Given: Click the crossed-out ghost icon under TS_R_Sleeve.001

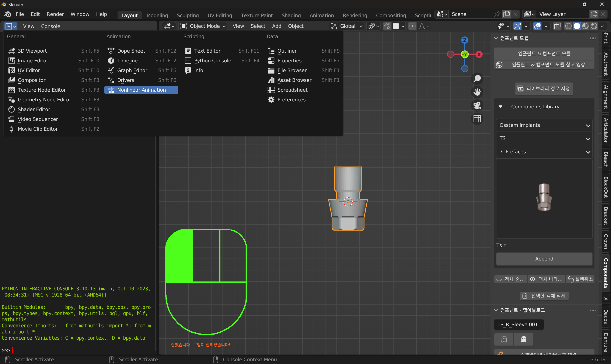Looking at the screenshot, I should (504, 339).
